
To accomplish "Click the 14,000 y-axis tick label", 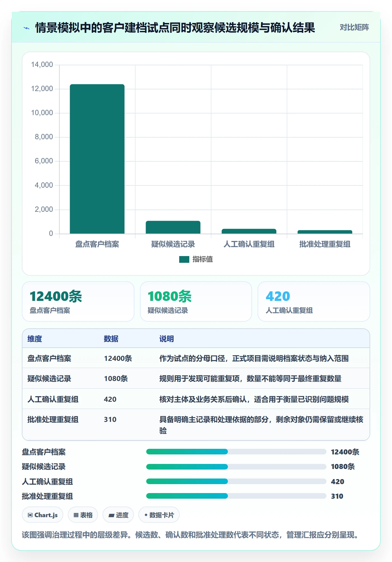I will tap(42, 65).
